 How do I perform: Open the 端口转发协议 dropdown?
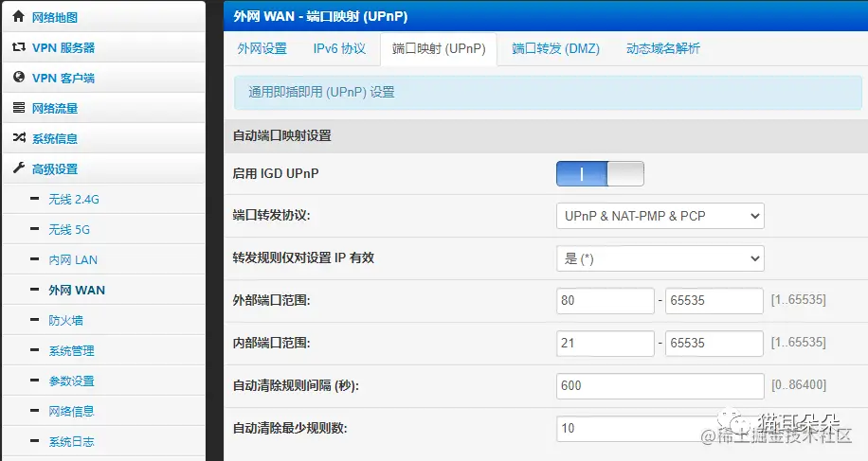660,216
